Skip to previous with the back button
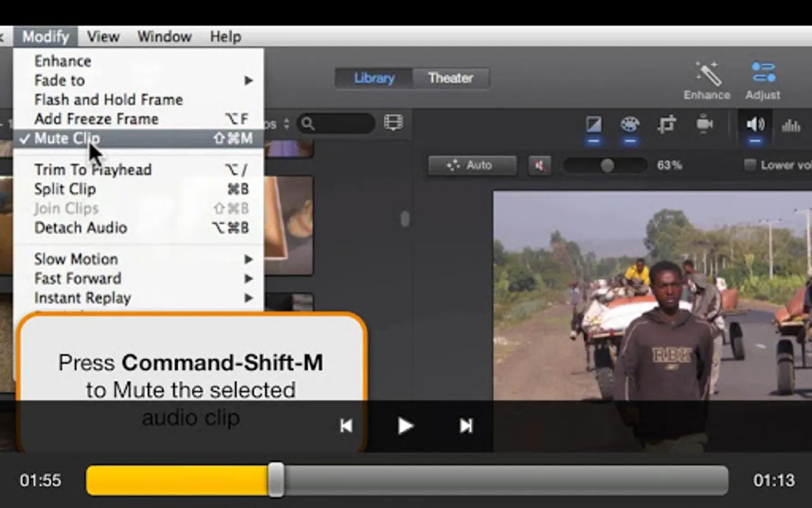The width and height of the screenshot is (812, 508). 346,426
